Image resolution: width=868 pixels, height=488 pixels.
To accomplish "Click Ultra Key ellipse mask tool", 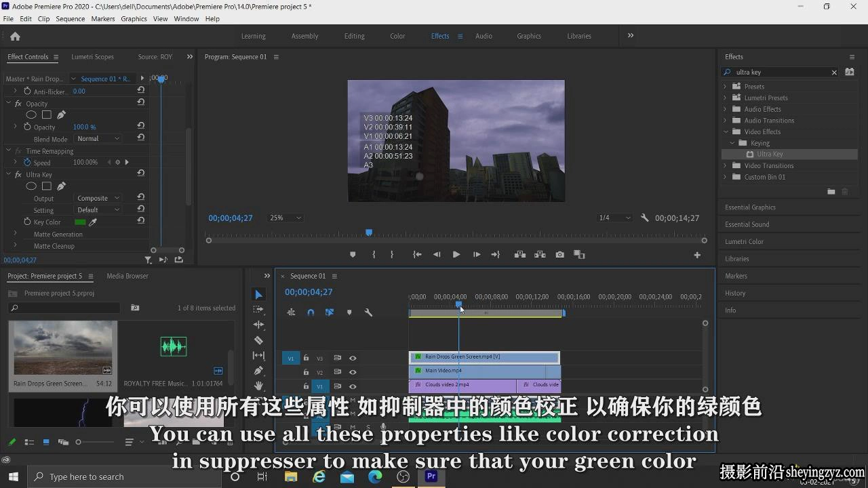I will tap(31, 186).
